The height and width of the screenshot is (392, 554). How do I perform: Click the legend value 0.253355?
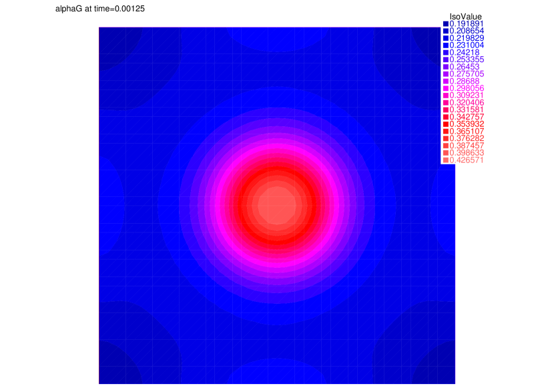click(x=467, y=59)
